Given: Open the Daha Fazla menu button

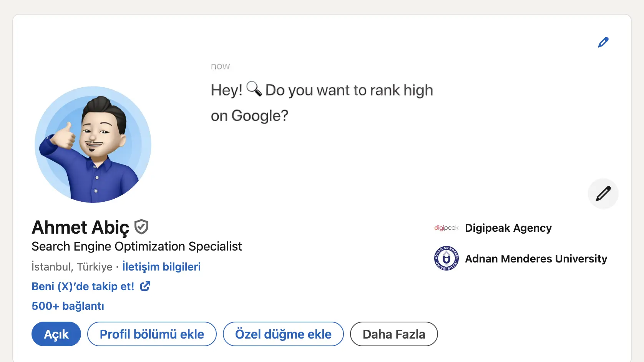Looking at the screenshot, I should click(394, 334).
